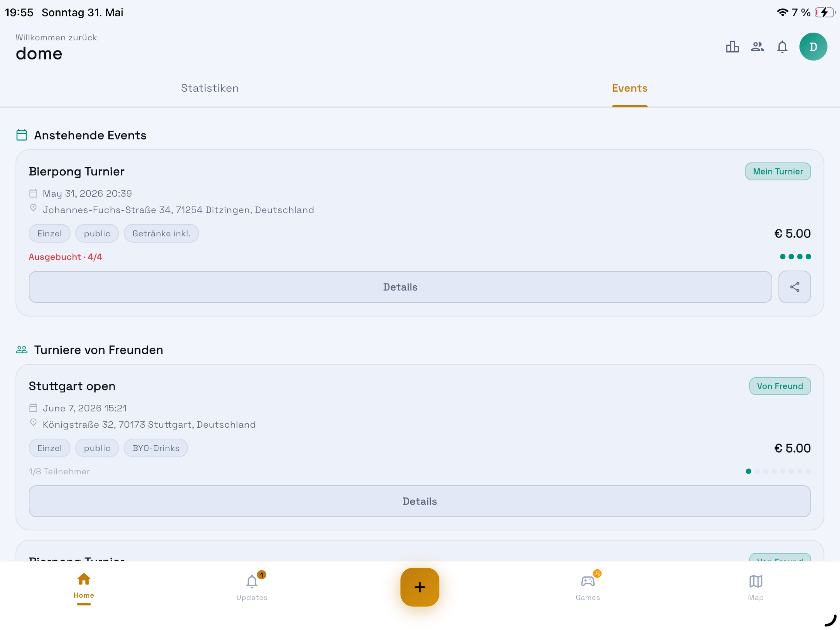Click the Königstraße 32 Stuttgart address
840x630 pixels.
[x=149, y=425]
